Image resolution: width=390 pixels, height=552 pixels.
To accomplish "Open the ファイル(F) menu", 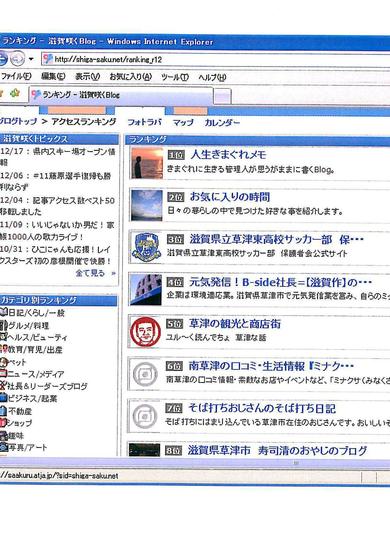I will tap(16, 76).
